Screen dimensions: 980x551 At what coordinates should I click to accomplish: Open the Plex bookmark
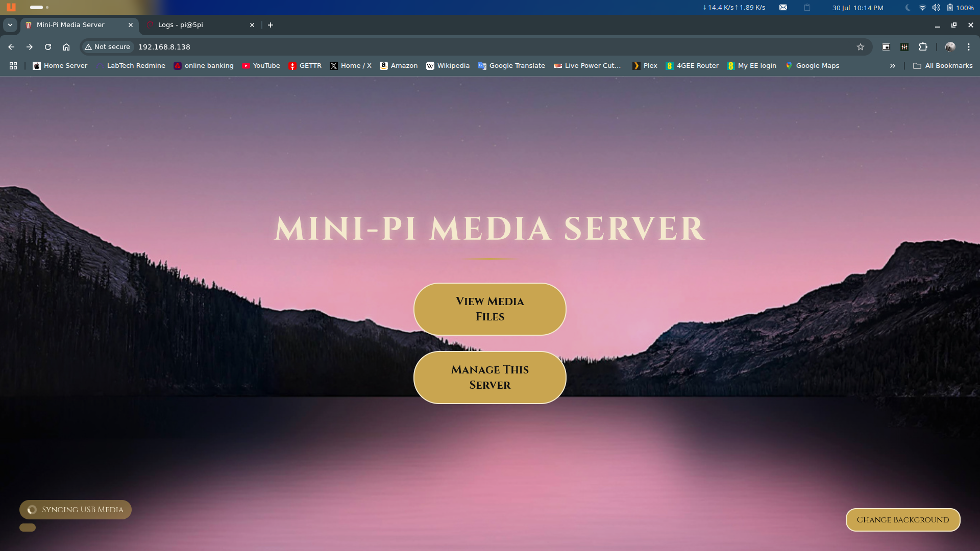pyautogui.click(x=644, y=65)
